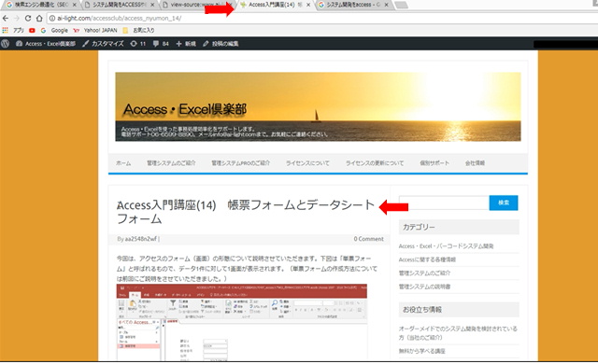Open category Accessに関する各種情報
The width and height of the screenshot is (598, 364).
pos(427,259)
